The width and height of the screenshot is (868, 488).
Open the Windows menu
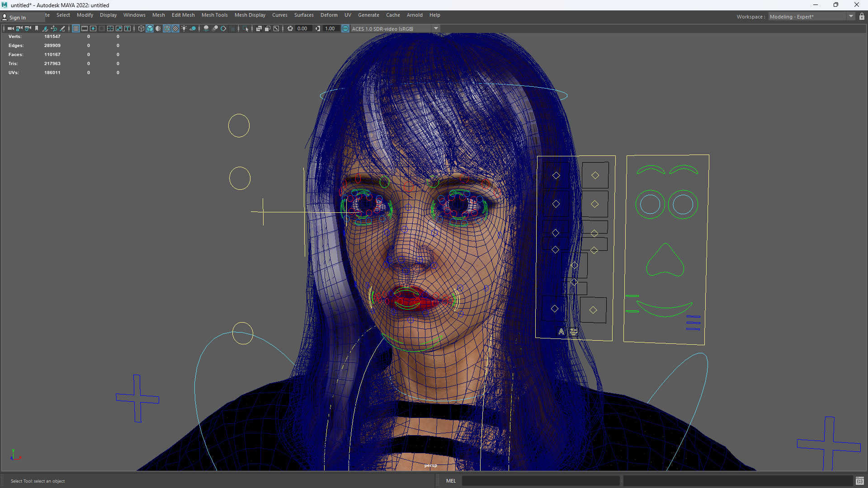(x=134, y=15)
